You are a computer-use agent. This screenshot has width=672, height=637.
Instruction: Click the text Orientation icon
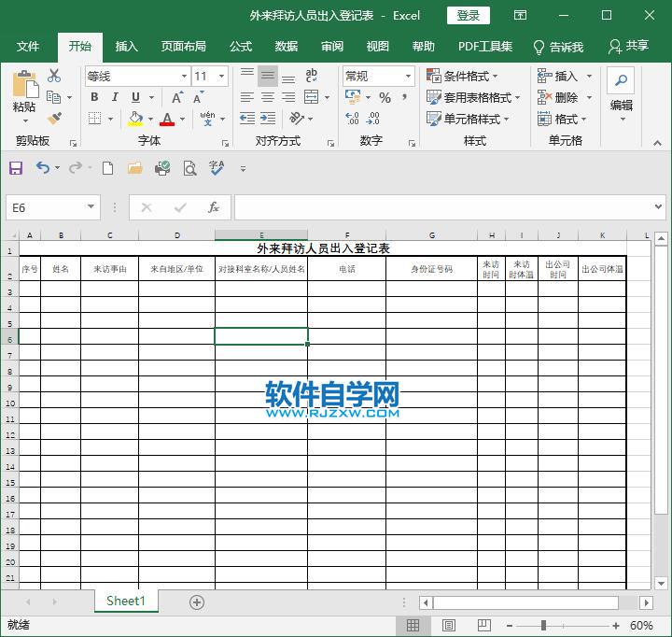tap(297, 118)
